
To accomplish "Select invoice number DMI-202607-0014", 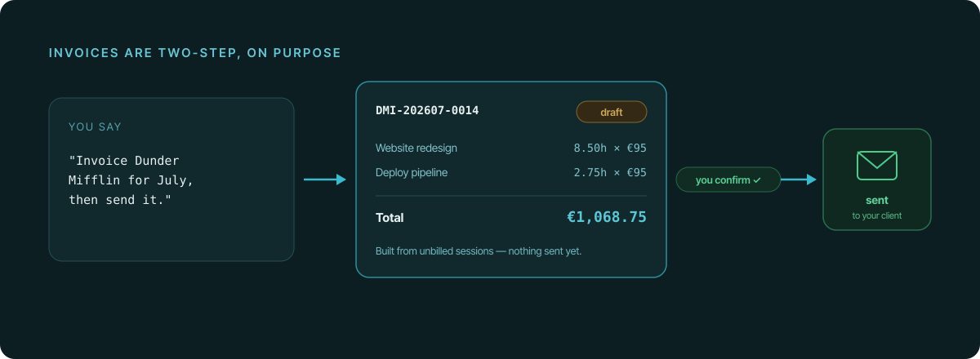I will coord(427,110).
